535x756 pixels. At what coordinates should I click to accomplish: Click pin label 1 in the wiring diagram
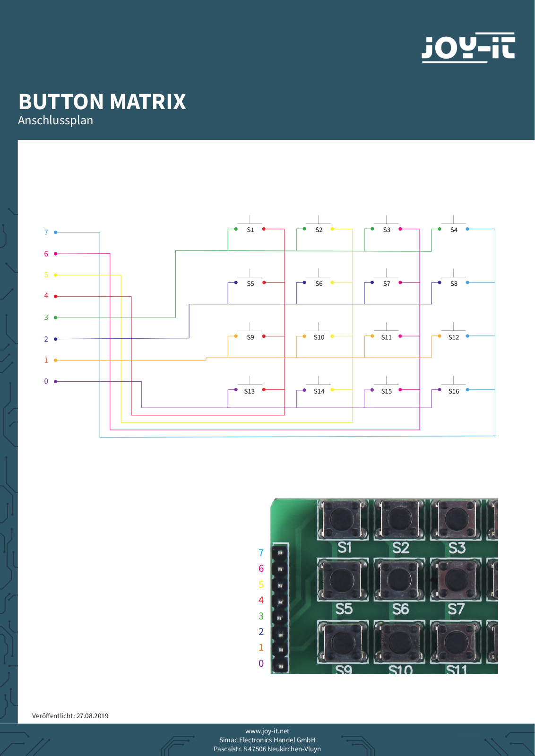tap(46, 360)
